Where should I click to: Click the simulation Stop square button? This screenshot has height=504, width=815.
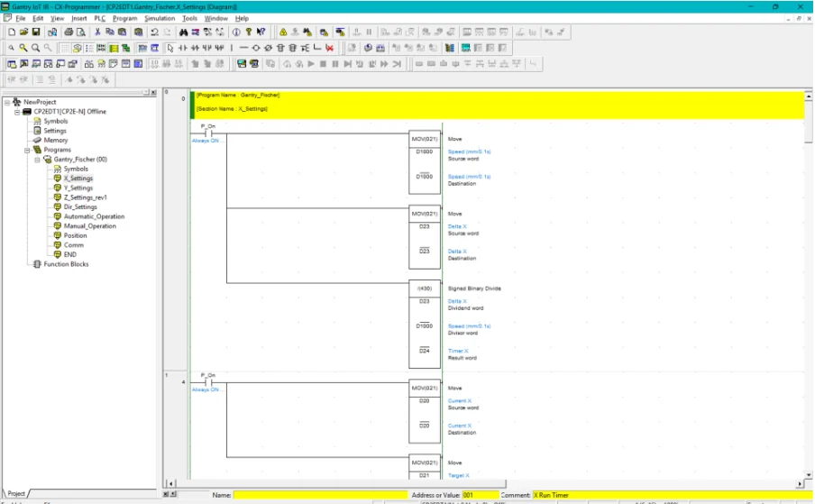click(324, 64)
